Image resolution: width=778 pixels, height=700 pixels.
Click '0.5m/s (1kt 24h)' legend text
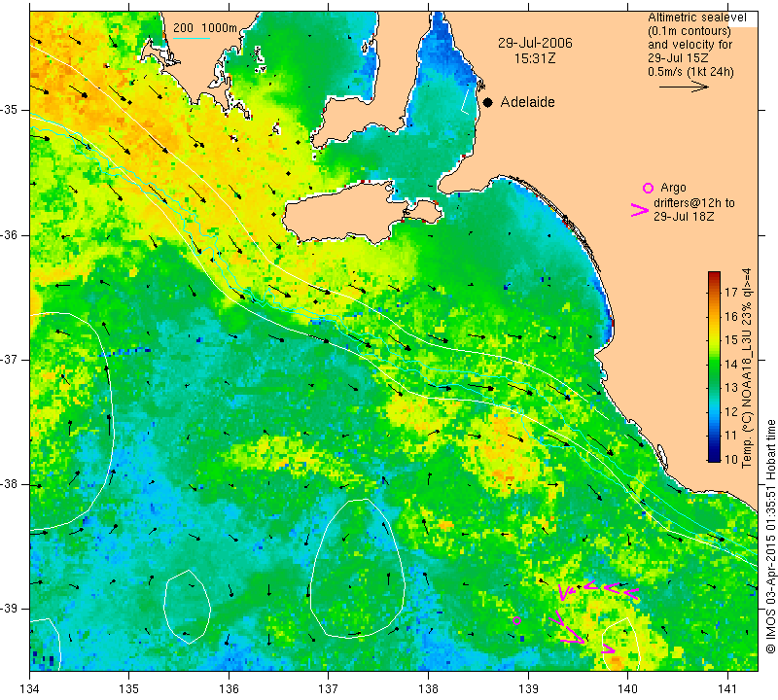coord(690,71)
